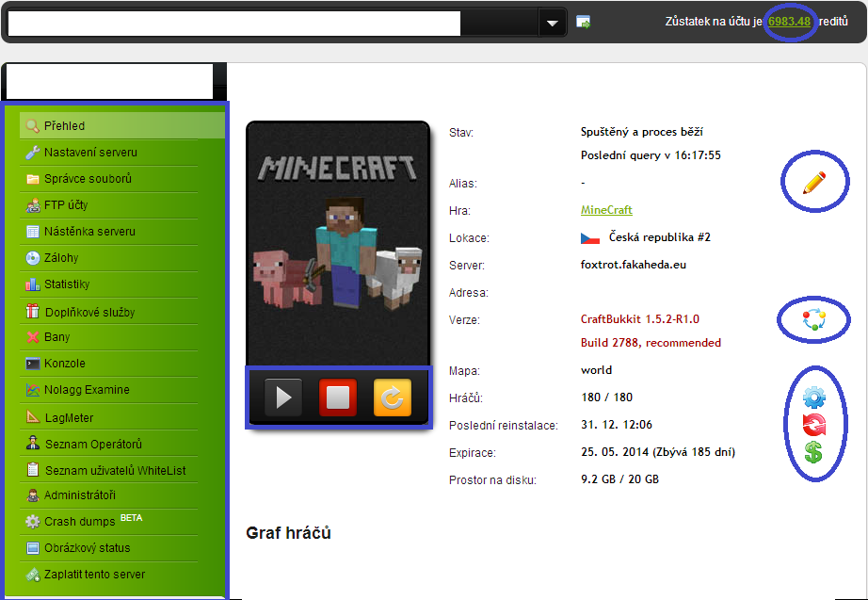Click the bar chart icon beside Statistiky
Image resolution: width=868 pixels, height=600 pixels.
[33, 284]
